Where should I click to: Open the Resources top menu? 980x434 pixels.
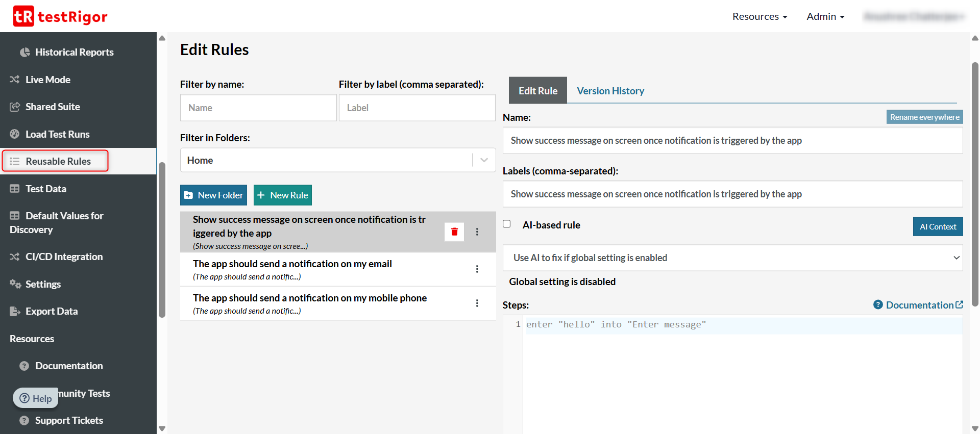(x=759, y=17)
